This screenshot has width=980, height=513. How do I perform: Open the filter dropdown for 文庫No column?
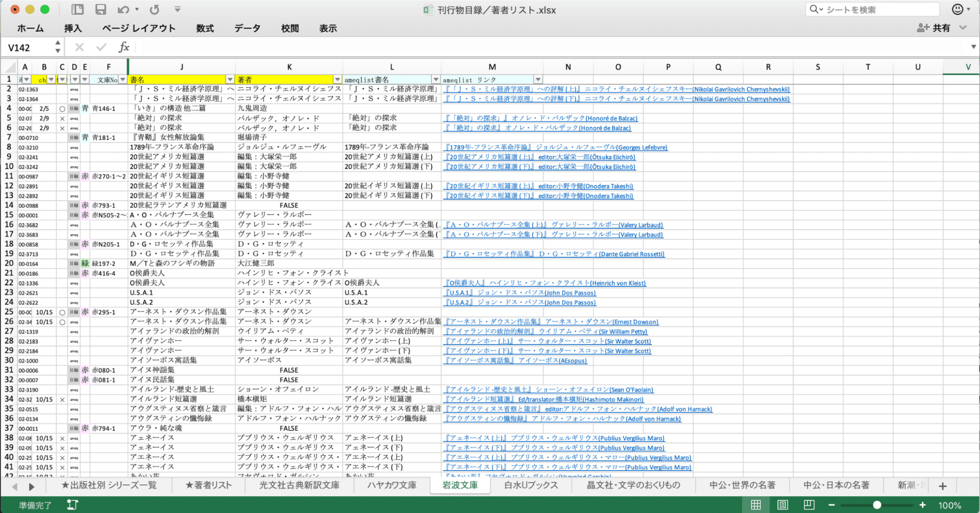(122, 80)
